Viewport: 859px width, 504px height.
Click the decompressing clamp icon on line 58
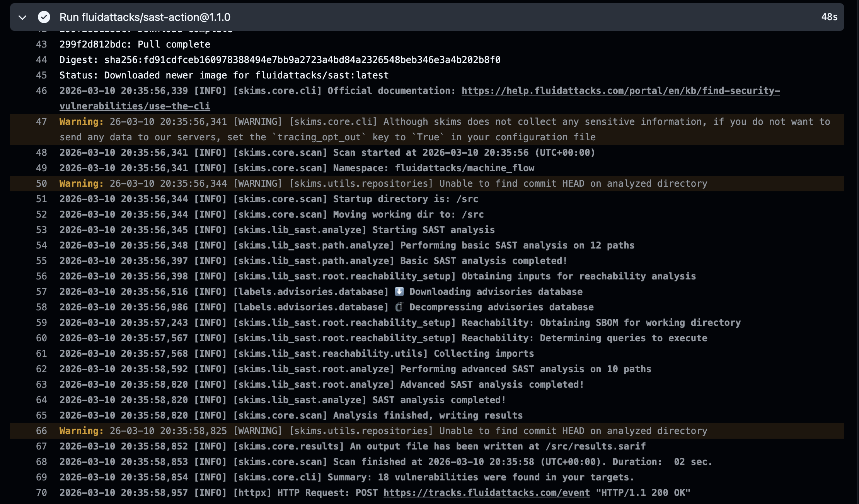pos(399,307)
